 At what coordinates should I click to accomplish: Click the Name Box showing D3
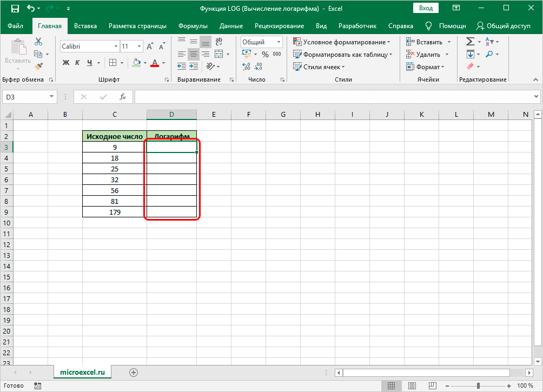pos(26,97)
